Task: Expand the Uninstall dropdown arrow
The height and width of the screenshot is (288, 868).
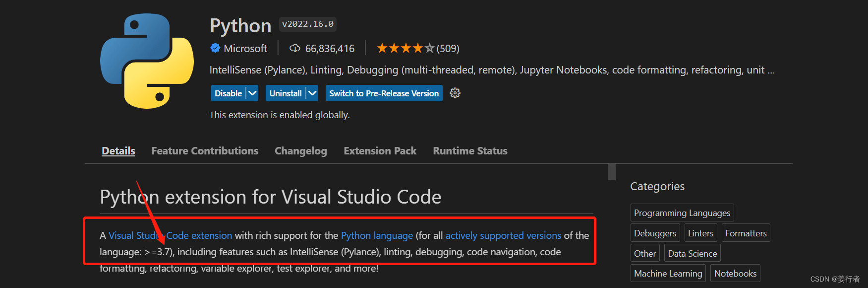Action: point(312,93)
